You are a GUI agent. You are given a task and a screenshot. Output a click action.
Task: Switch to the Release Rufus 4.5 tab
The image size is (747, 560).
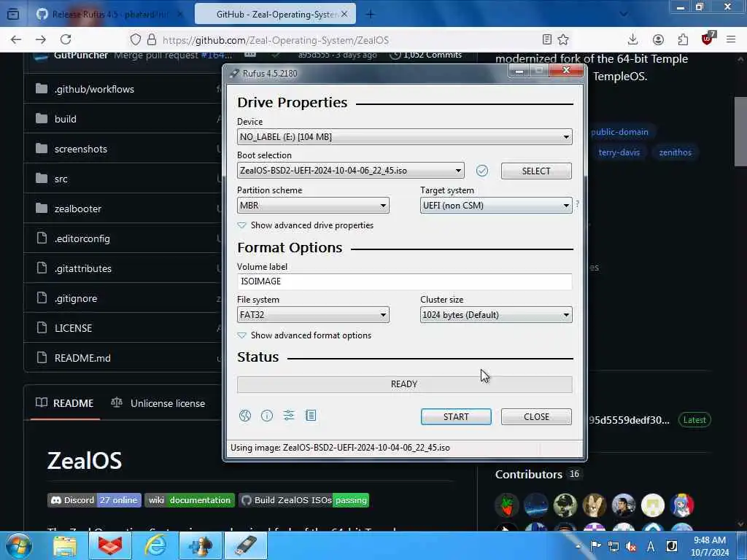[x=109, y=15]
